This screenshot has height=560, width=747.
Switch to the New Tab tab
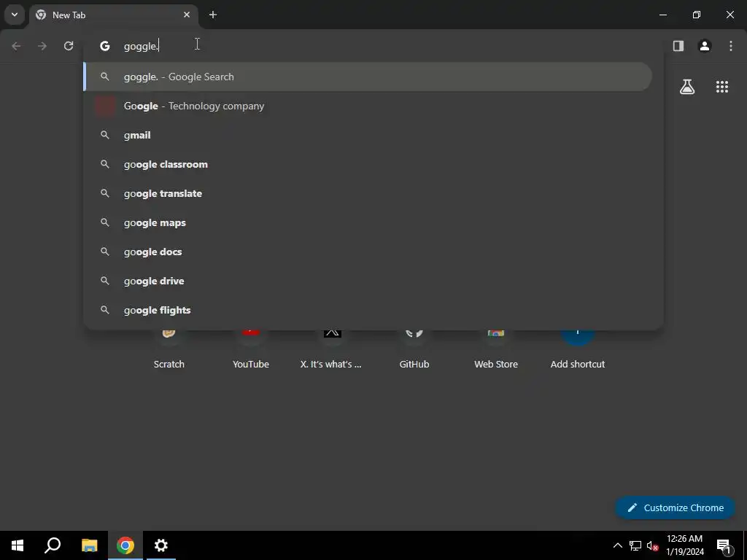[113, 15]
